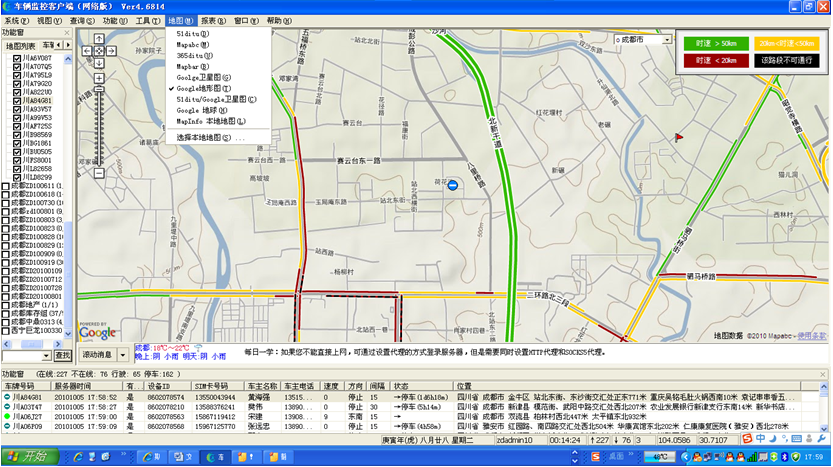Click the 查找 search button
The width and height of the screenshot is (833, 467).
[63, 356]
